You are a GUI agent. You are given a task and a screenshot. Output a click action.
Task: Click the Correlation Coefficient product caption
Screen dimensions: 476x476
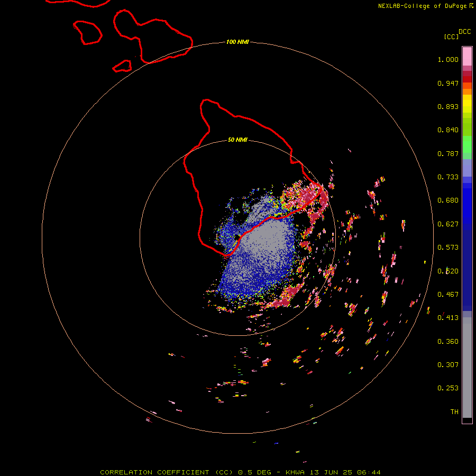click(240, 472)
